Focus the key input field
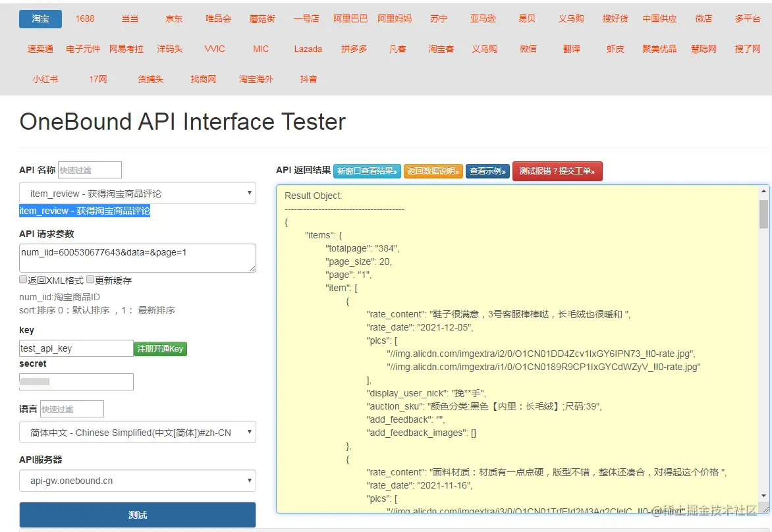Screen dimensions: 772x532 pyautogui.click(x=76, y=348)
